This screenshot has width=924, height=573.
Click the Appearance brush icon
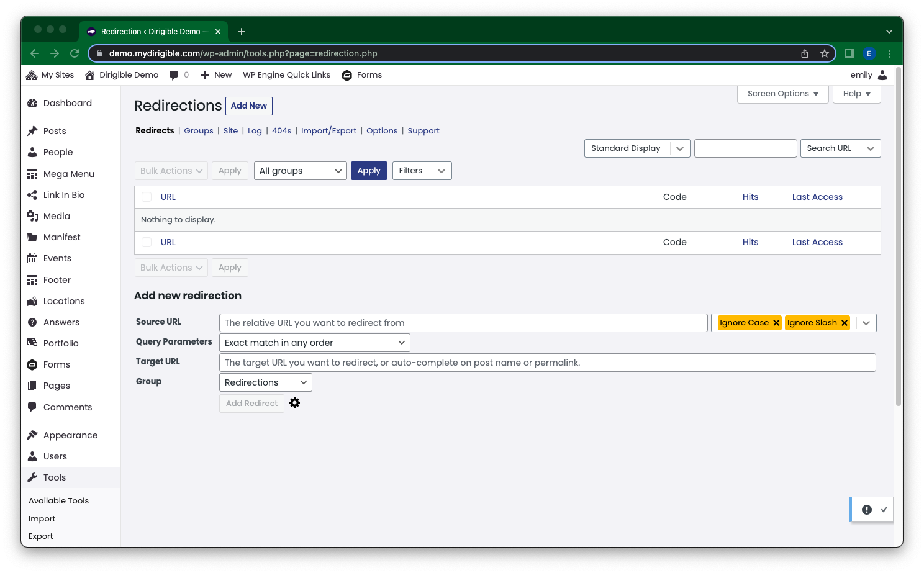(x=32, y=435)
